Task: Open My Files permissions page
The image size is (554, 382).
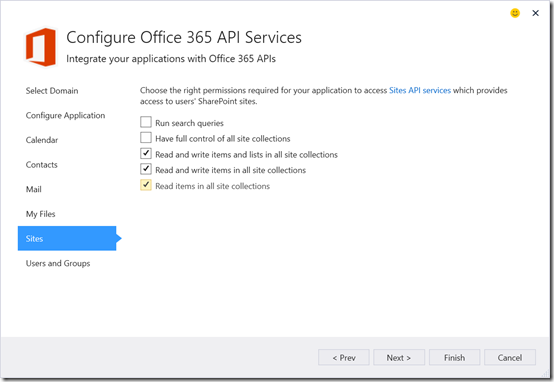Action: click(x=40, y=214)
